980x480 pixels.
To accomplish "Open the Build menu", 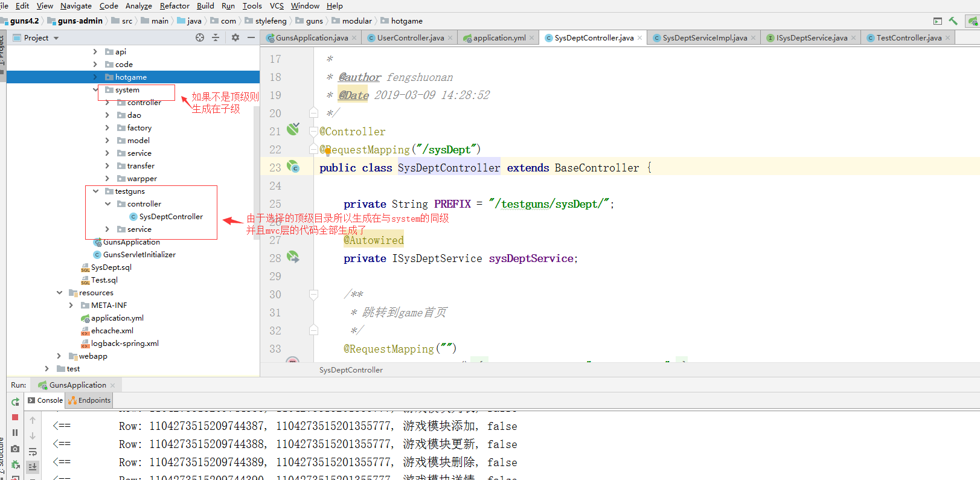I will coord(205,6).
